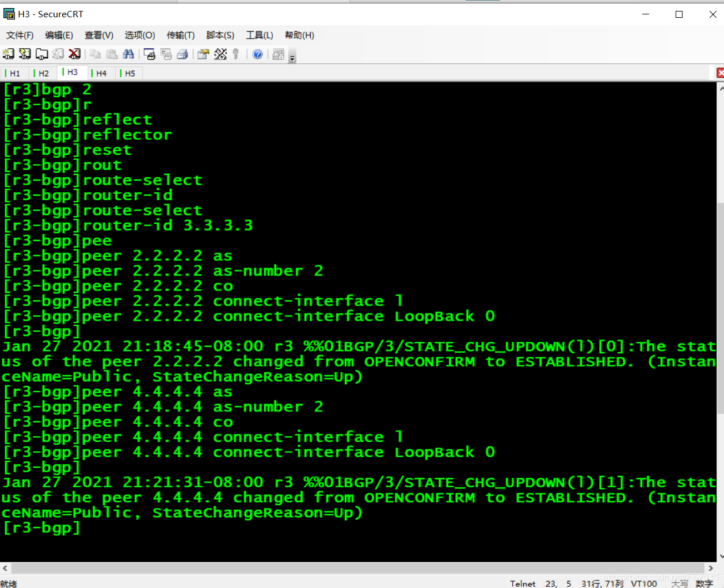Open the 帮助(H) menu
Viewport: 724px width, 588px height.
pos(299,35)
